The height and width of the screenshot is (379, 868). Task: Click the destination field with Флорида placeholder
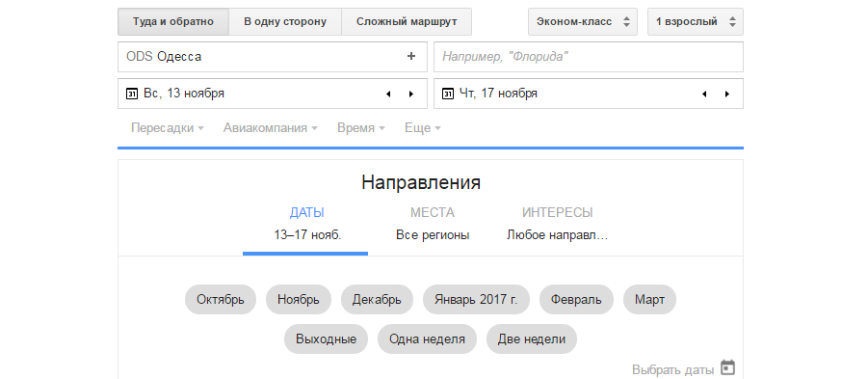click(x=589, y=57)
